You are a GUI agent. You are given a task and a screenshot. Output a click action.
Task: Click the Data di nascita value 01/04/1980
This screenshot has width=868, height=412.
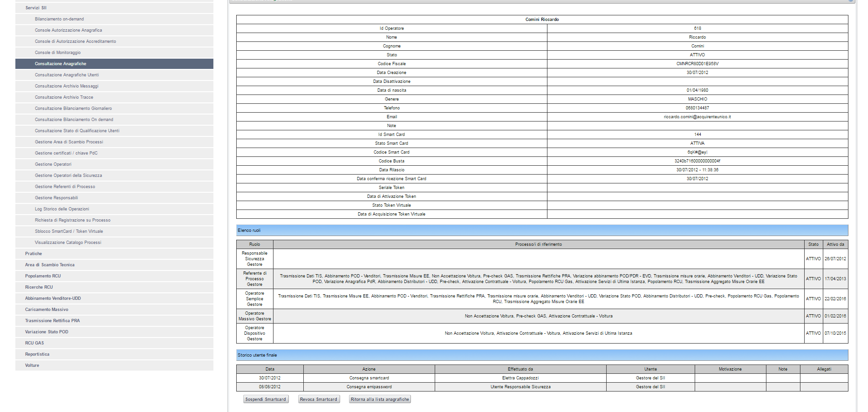click(697, 90)
